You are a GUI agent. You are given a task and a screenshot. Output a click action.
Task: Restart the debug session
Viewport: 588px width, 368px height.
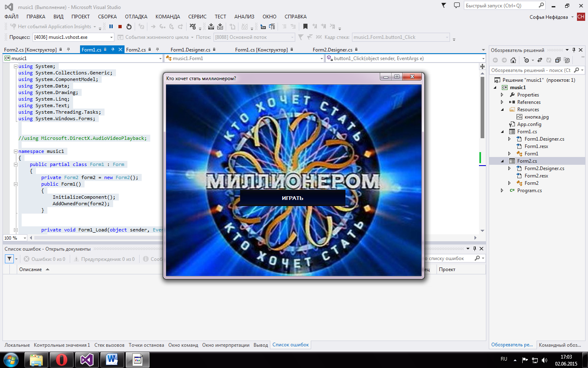click(x=129, y=27)
